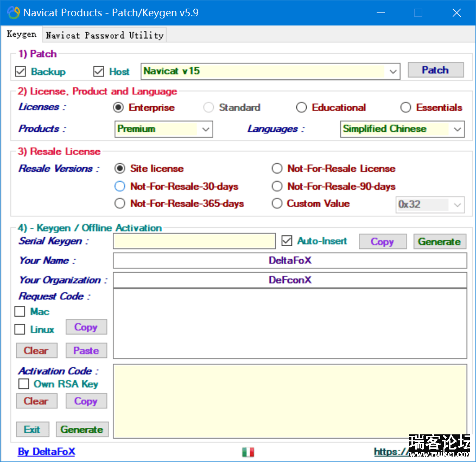Clear the request code field
476x462 pixels.
pyautogui.click(x=36, y=351)
